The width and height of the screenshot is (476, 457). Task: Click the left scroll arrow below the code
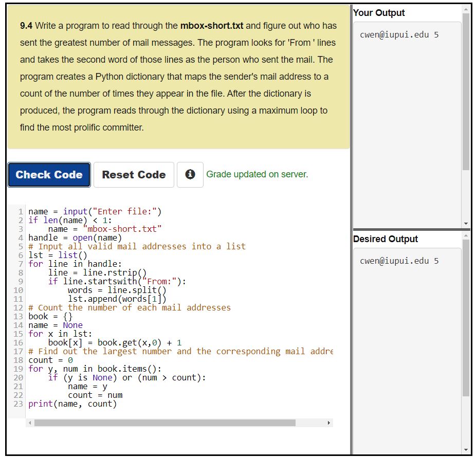[28, 423]
